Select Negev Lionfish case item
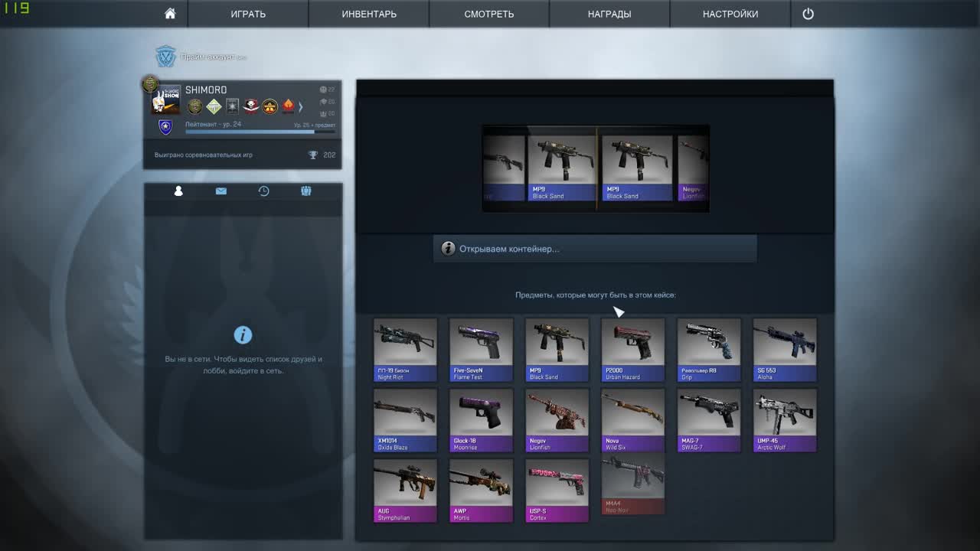Viewport: 980px width, 551px height. point(557,420)
